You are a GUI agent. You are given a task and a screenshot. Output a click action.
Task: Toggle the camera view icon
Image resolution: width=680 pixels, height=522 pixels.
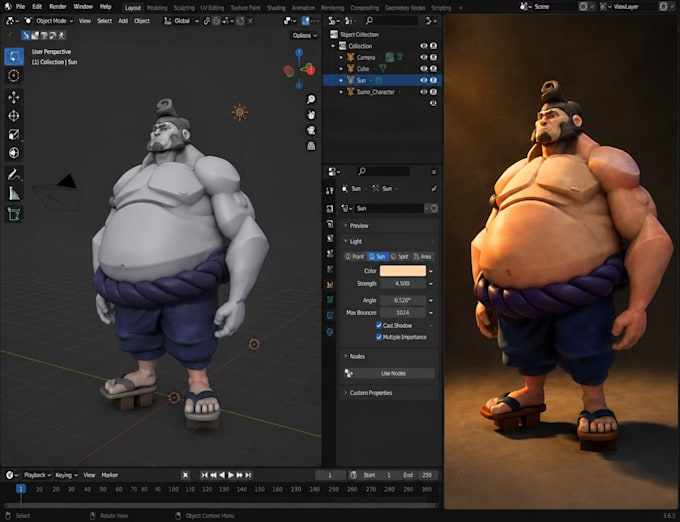pos(311,130)
